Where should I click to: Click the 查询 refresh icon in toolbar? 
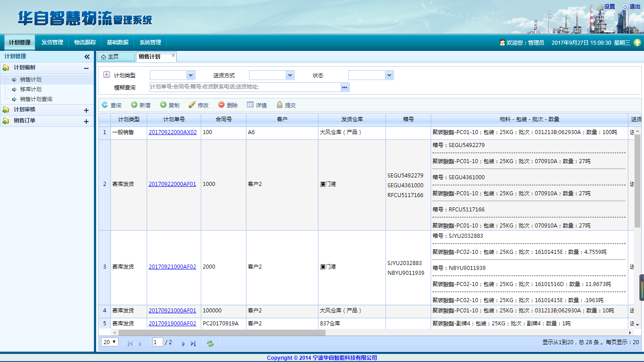[105, 105]
